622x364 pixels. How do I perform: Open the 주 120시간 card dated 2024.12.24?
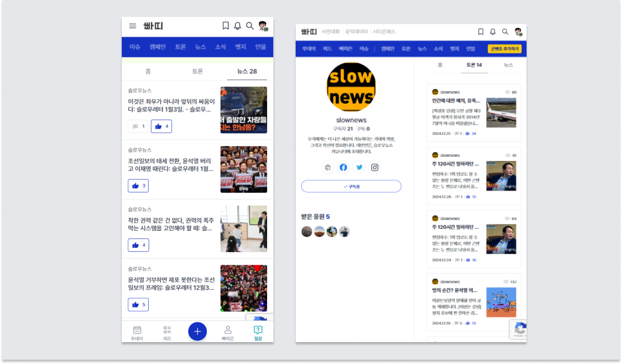(x=474, y=239)
